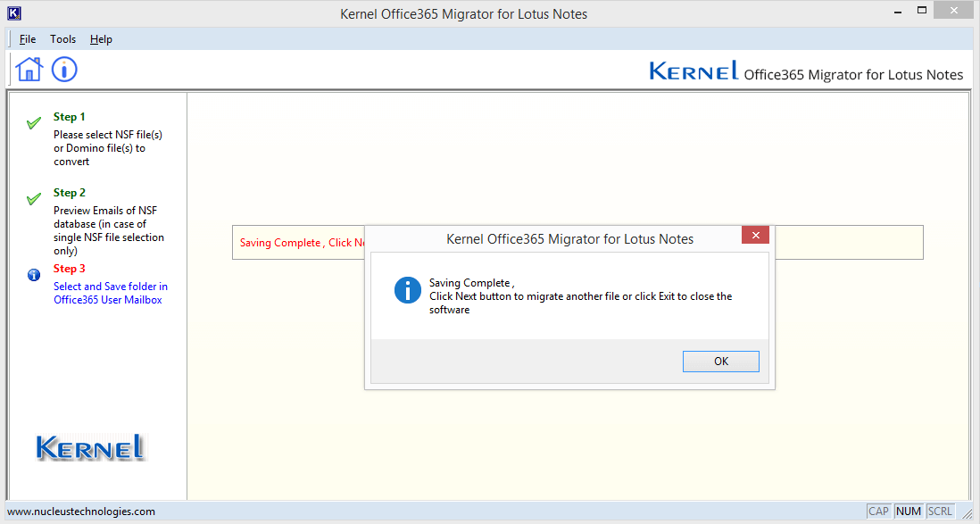Screen dimensions: 980x524
Task: Select the Step 3 heading
Action: click(70, 269)
